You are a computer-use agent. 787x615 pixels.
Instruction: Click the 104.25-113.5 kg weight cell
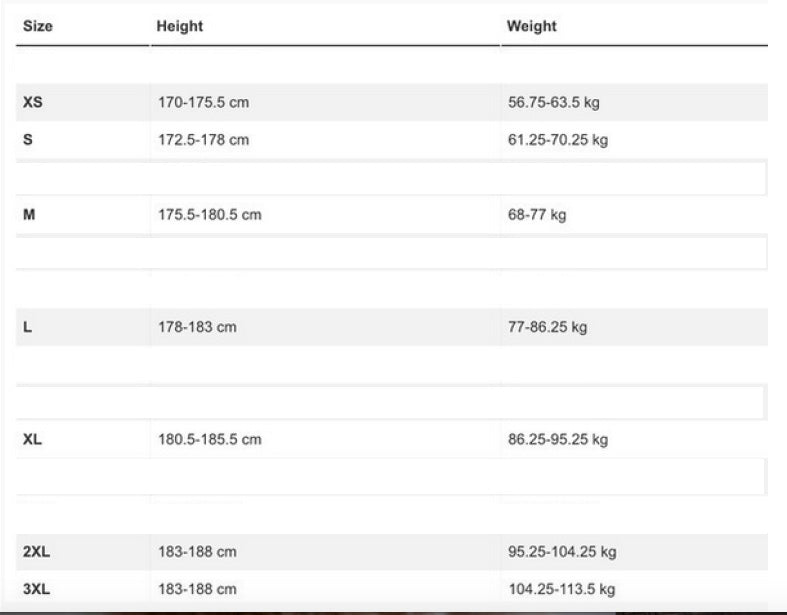pyautogui.click(x=561, y=589)
